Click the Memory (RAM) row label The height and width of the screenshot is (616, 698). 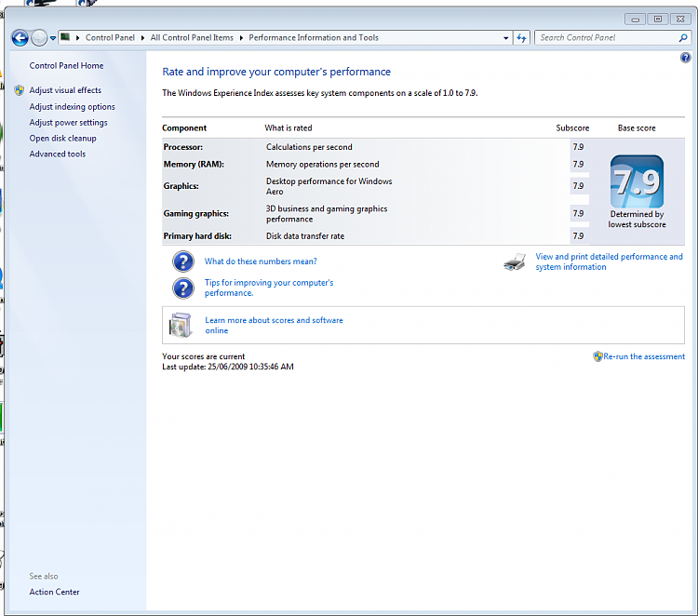coord(194,165)
